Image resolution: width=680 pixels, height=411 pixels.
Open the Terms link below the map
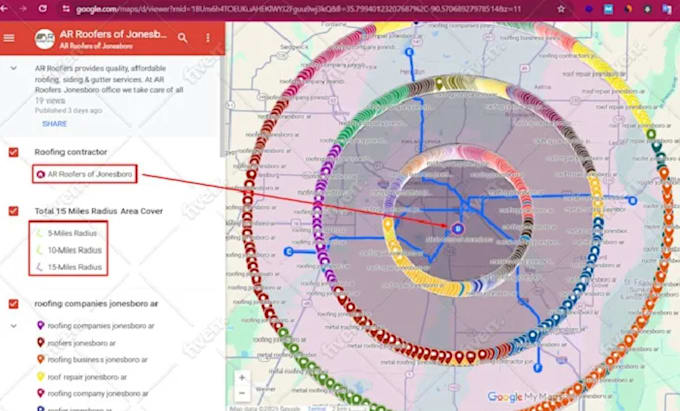point(317,408)
